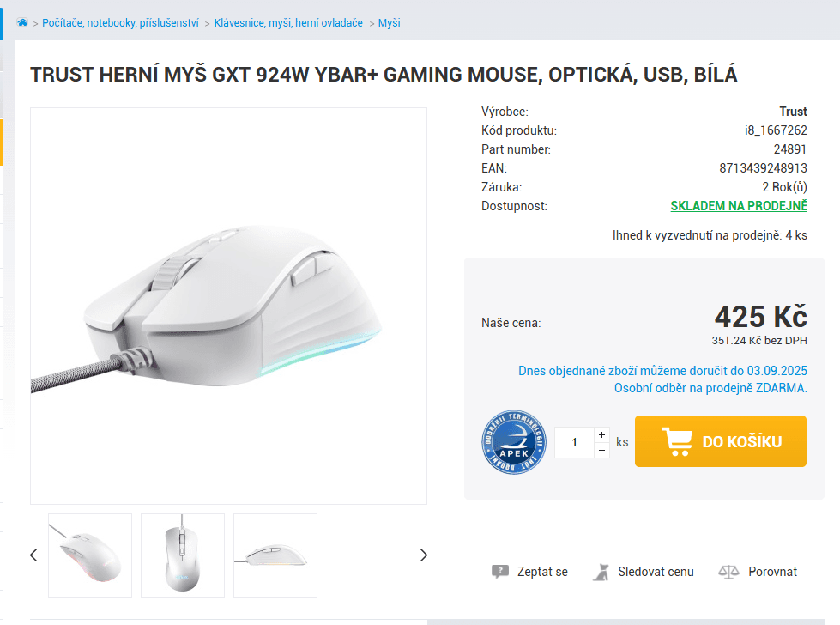Add the mouse via Do košíku
The width and height of the screenshot is (840, 625).
pyautogui.click(x=721, y=441)
